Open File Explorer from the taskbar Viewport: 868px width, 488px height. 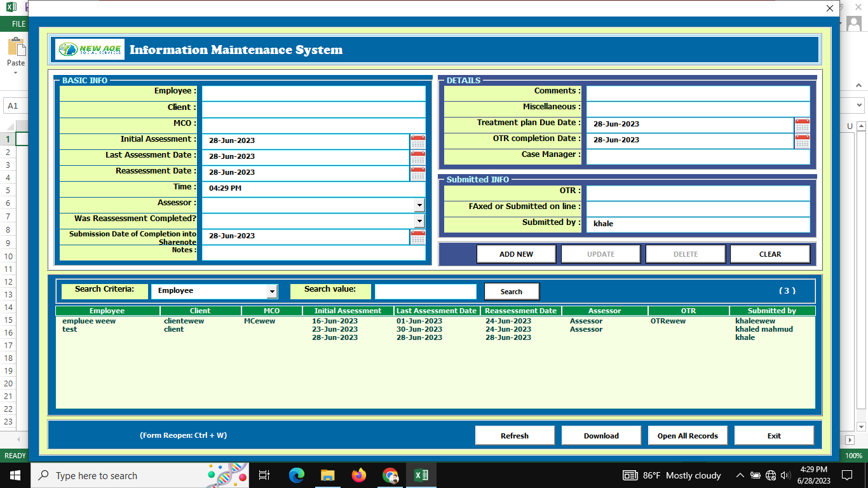[327, 475]
